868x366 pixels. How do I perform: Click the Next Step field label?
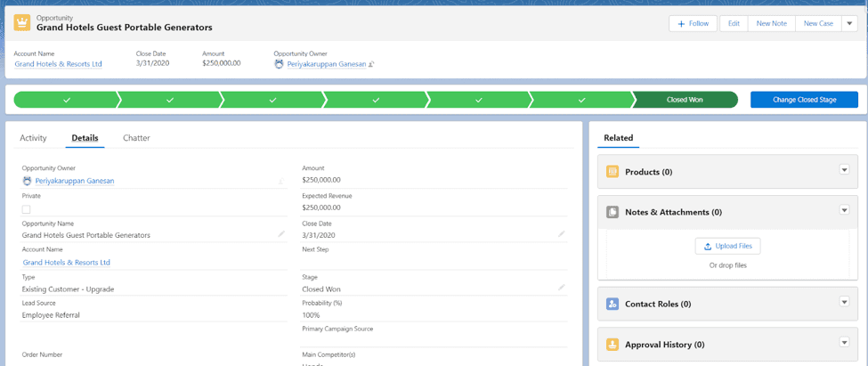point(315,249)
